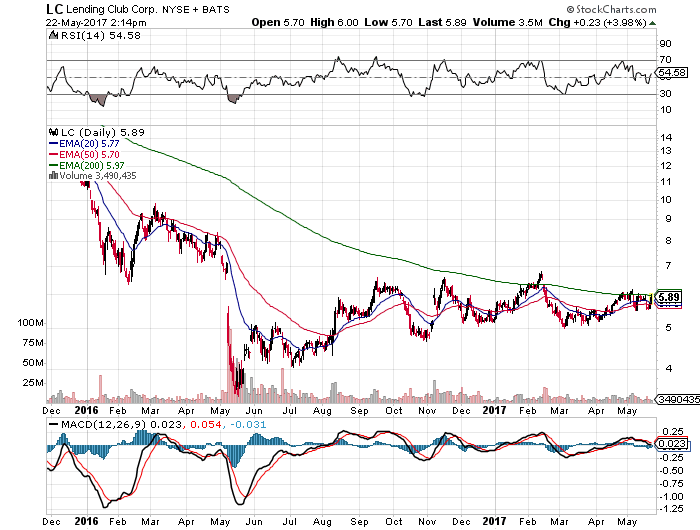This screenshot has height=530, width=700.
Task: Click the EMA(50) 5.70 legend entry
Action: pos(84,154)
